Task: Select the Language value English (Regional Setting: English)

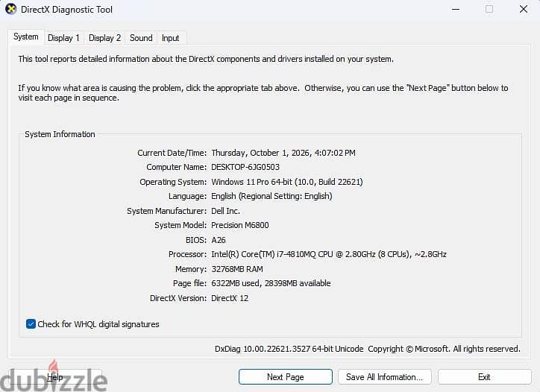Action: click(x=271, y=196)
